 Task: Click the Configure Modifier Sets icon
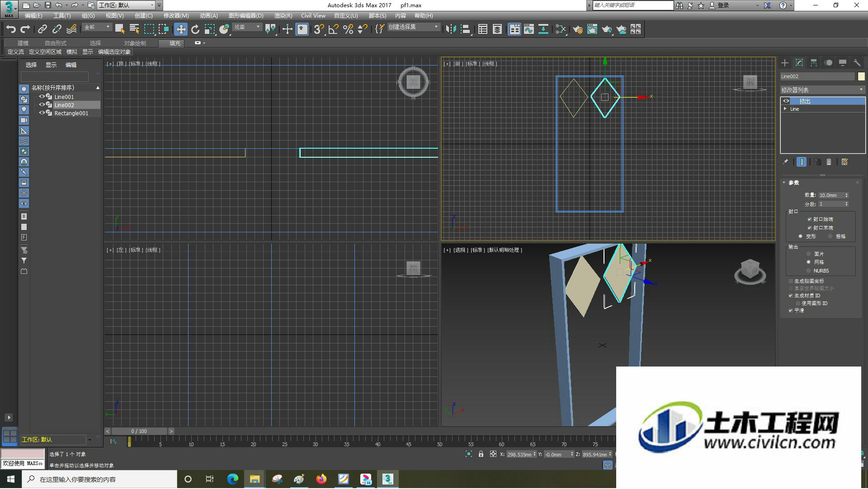[844, 162]
